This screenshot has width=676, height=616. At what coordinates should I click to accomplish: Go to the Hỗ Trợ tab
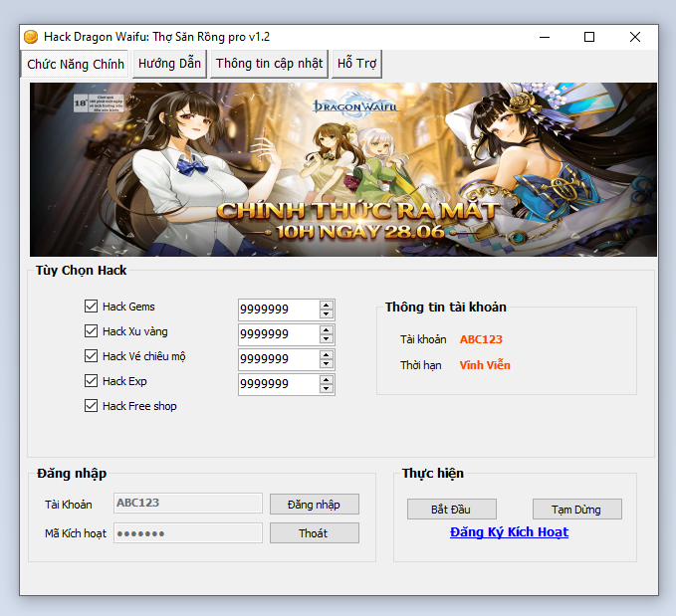click(x=356, y=64)
